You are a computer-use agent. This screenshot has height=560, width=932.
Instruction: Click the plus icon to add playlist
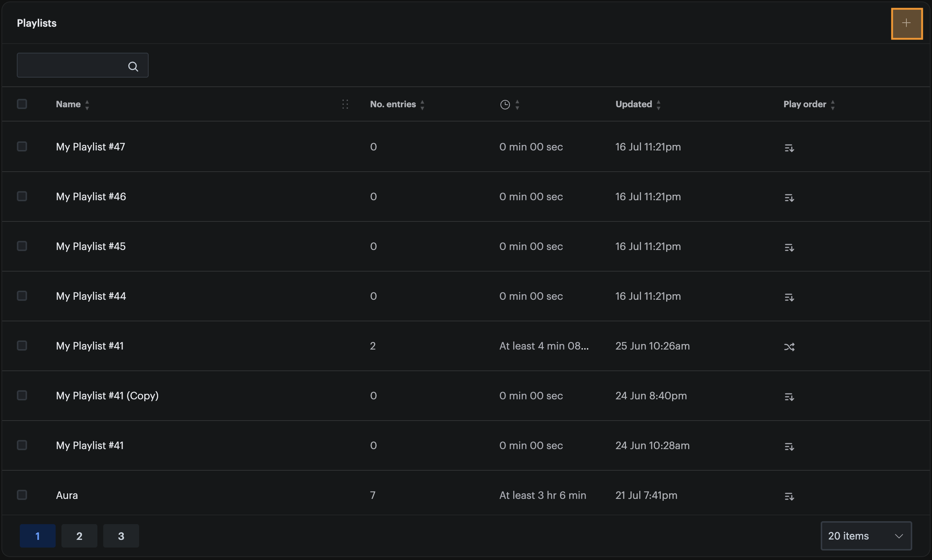[906, 23]
